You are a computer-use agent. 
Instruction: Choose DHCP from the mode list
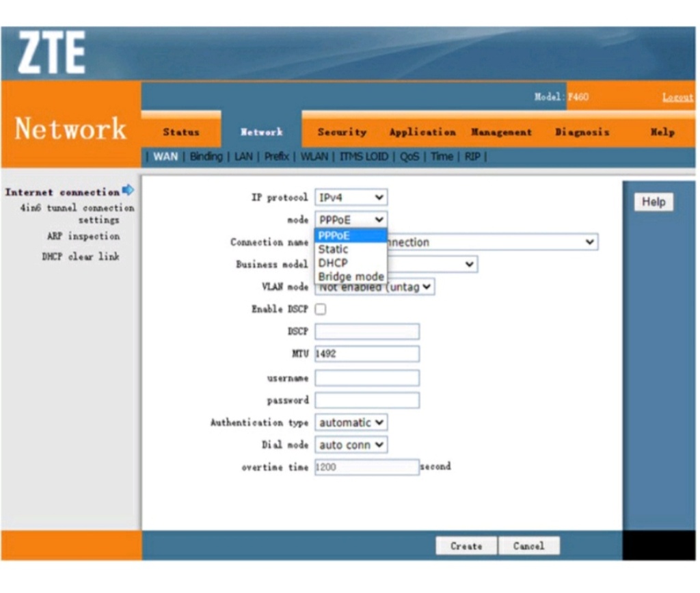[x=351, y=263]
